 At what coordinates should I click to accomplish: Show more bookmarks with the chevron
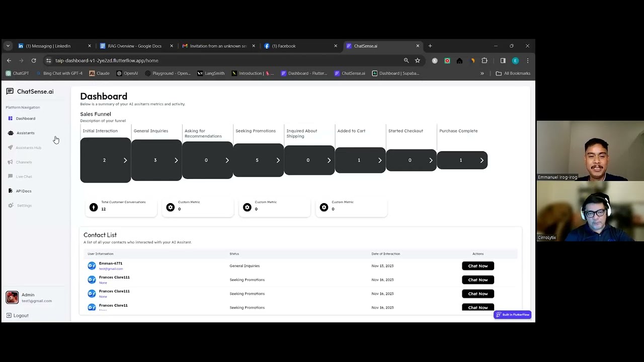pyautogui.click(x=482, y=73)
